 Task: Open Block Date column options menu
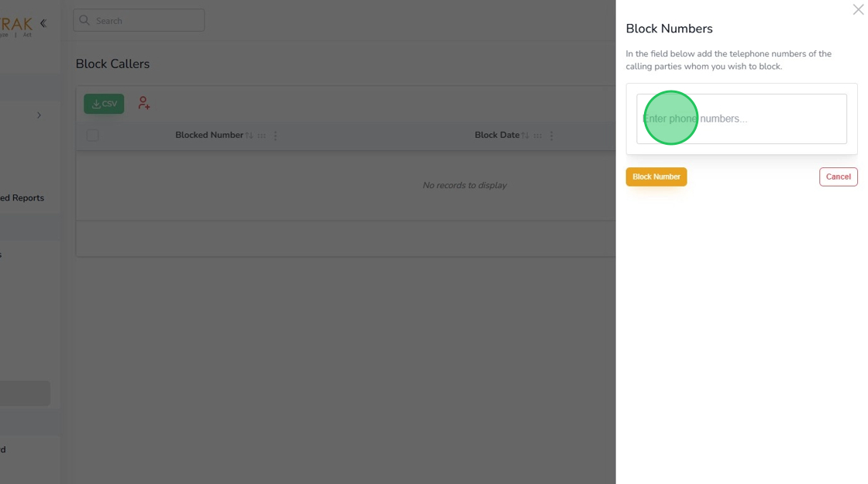[x=551, y=136]
